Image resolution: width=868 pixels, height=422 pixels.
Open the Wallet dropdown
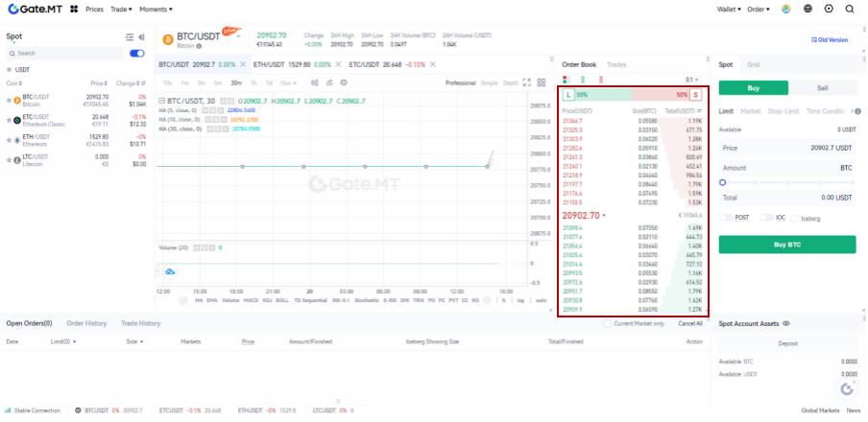731,9
